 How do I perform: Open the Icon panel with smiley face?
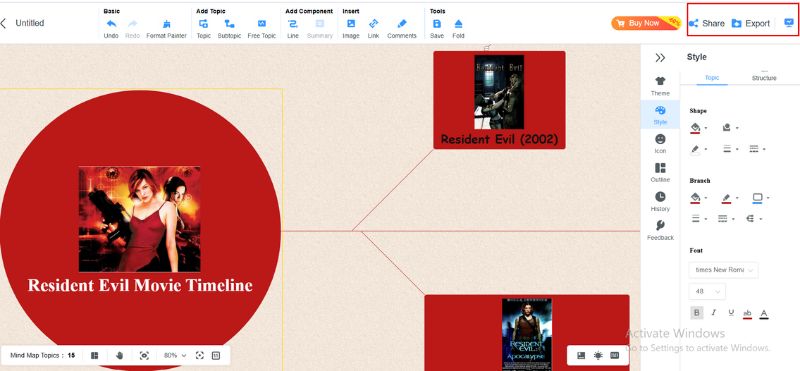(x=660, y=143)
